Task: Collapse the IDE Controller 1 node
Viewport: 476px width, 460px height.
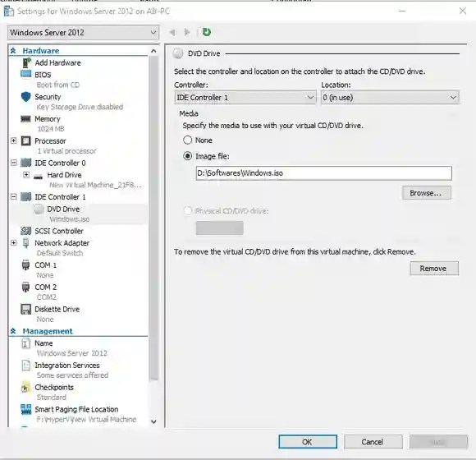Action: [x=14, y=196]
